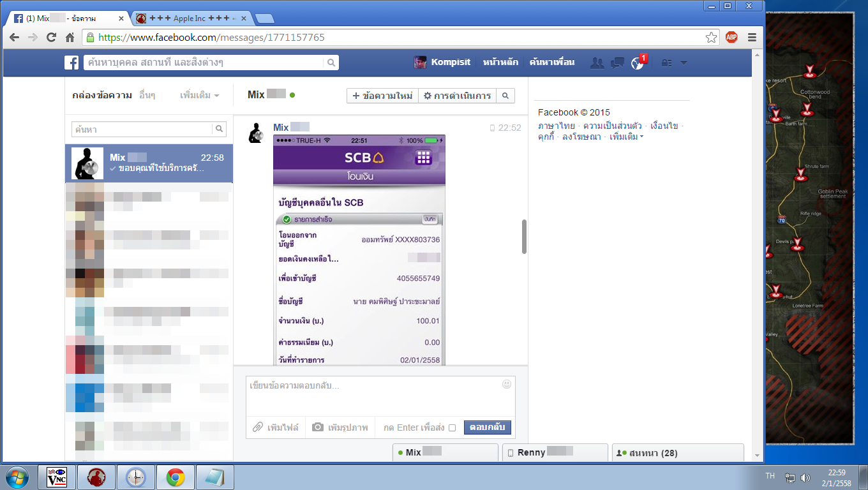Select the Mix conversation in inbox list
This screenshot has height=490, width=868.
[x=149, y=163]
